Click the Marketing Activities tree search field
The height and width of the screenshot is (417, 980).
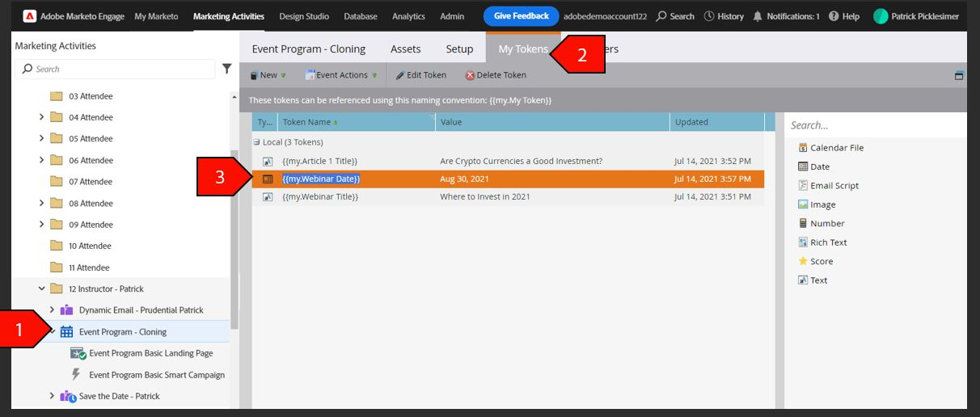click(x=115, y=69)
